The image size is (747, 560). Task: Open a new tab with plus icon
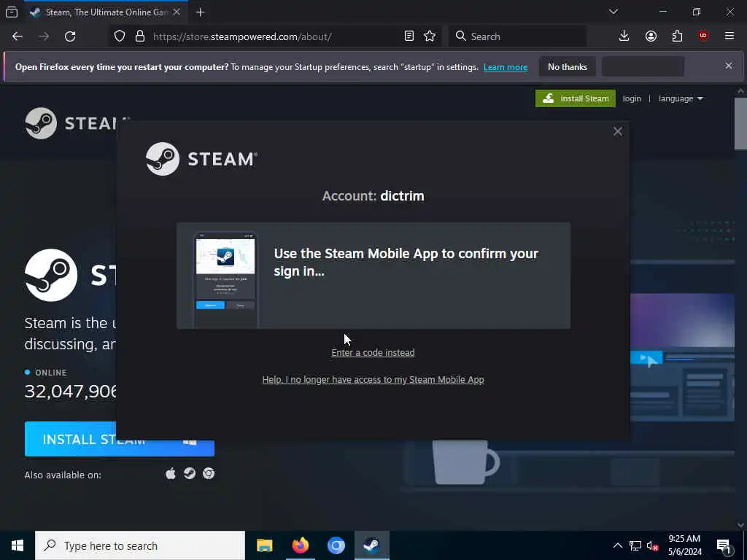click(200, 12)
